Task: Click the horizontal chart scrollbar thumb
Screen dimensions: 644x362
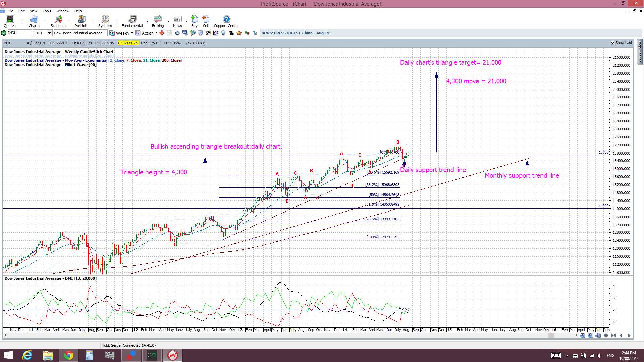Action: pos(551,335)
